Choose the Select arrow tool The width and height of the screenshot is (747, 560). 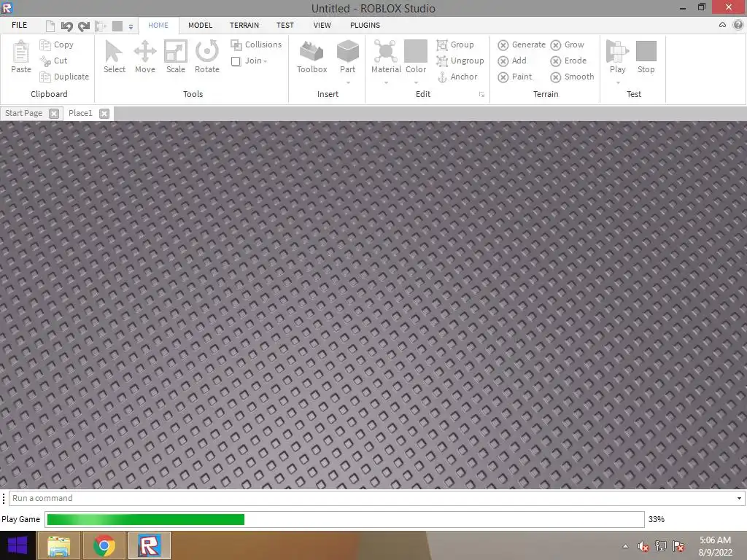click(115, 57)
